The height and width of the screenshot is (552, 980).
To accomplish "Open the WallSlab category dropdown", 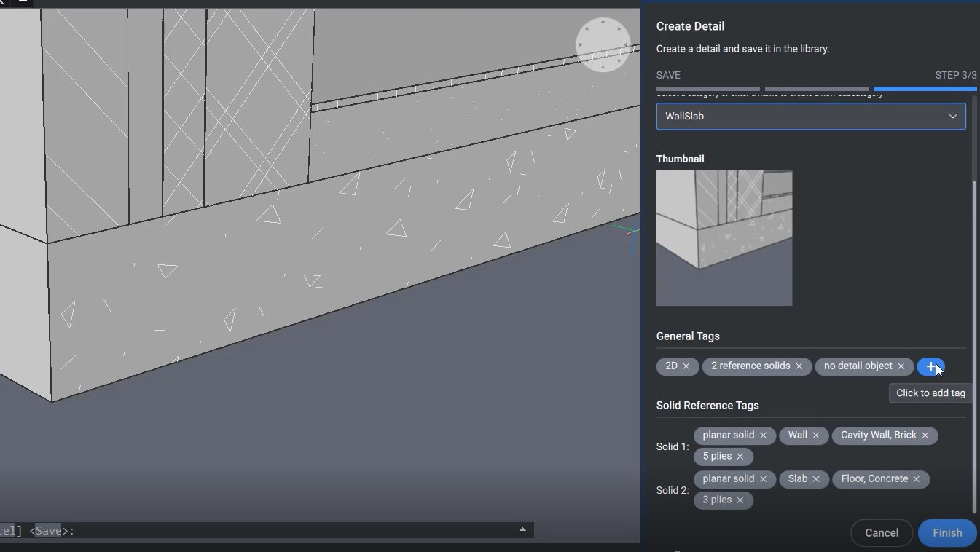I will pyautogui.click(x=811, y=117).
